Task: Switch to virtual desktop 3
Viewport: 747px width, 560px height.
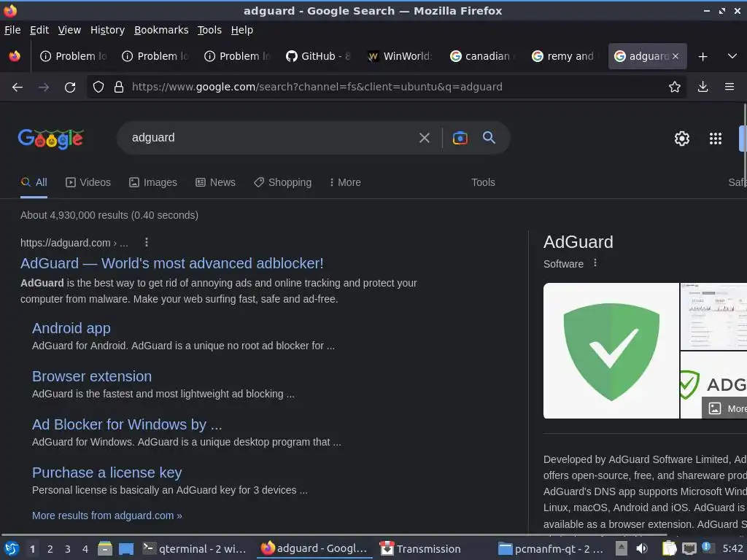Action: point(68,549)
